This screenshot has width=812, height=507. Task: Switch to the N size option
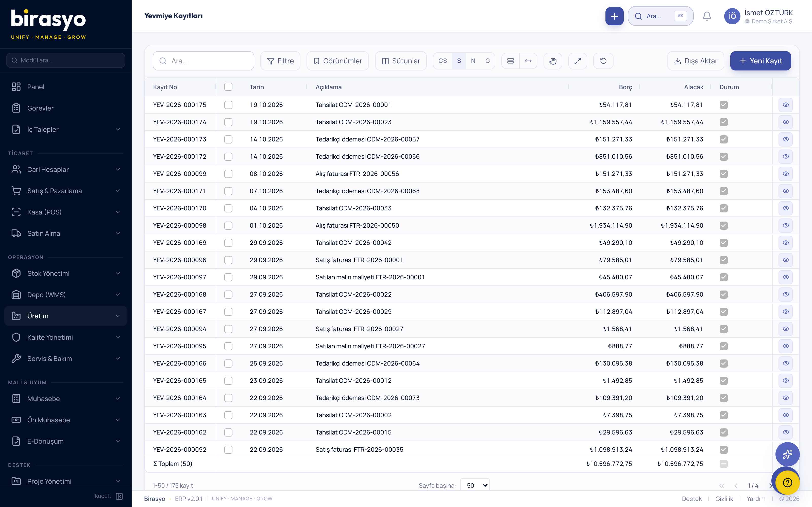click(473, 61)
